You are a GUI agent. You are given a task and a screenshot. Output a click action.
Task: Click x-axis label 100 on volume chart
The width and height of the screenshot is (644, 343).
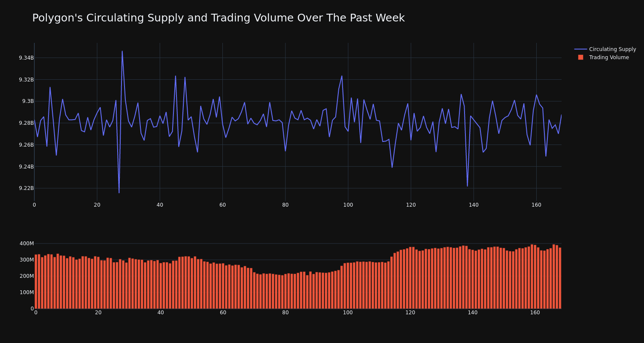348,313
